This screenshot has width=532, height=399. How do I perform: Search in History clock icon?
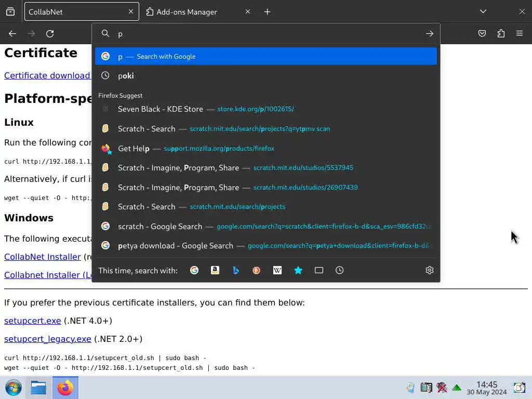click(x=340, y=270)
